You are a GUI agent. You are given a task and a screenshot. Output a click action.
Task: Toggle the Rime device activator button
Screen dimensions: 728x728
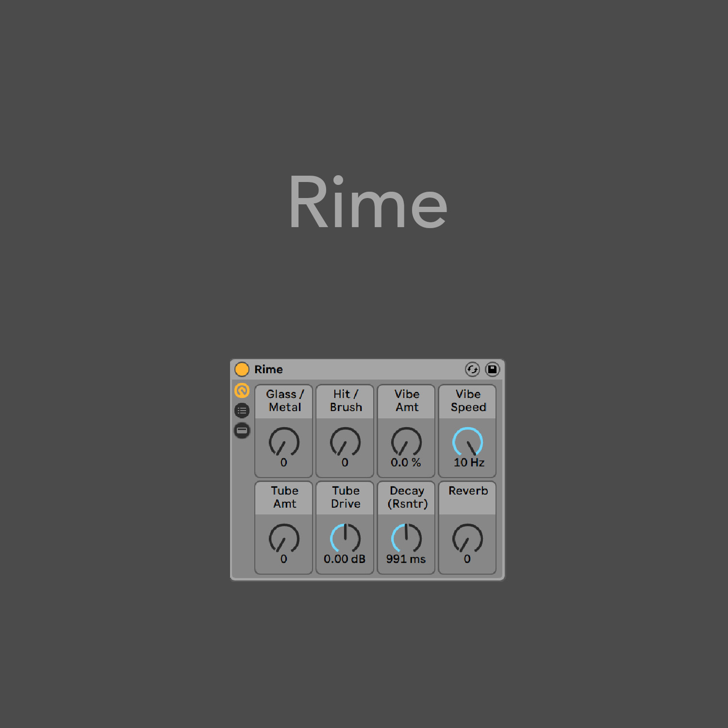tap(242, 369)
